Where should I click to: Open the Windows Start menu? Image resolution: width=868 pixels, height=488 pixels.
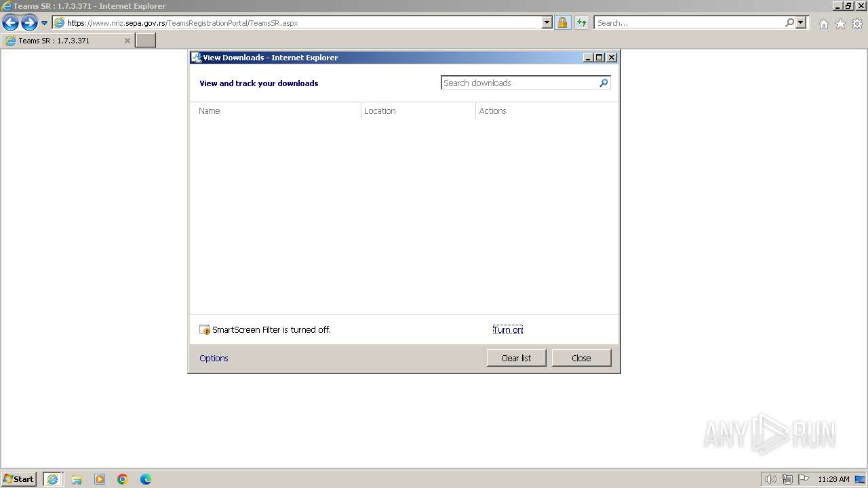tap(18, 479)
